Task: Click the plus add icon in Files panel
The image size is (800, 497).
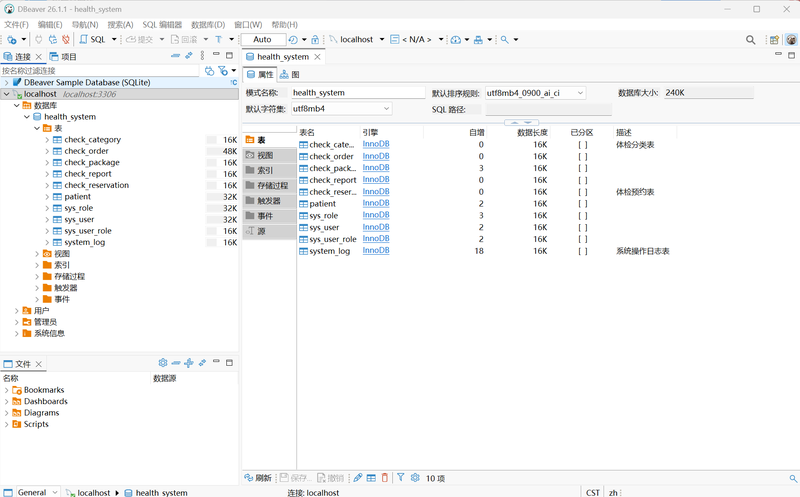Action: coord(189,362)
